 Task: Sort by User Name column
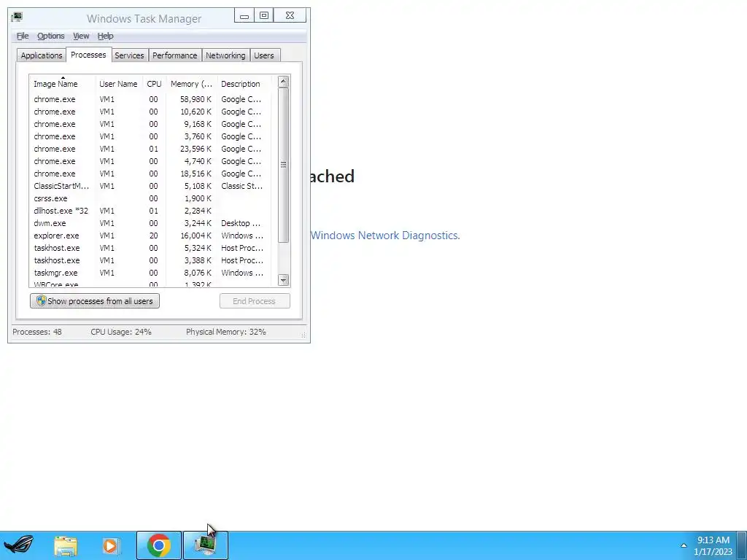pyautogui.click(x=119, y=84)
